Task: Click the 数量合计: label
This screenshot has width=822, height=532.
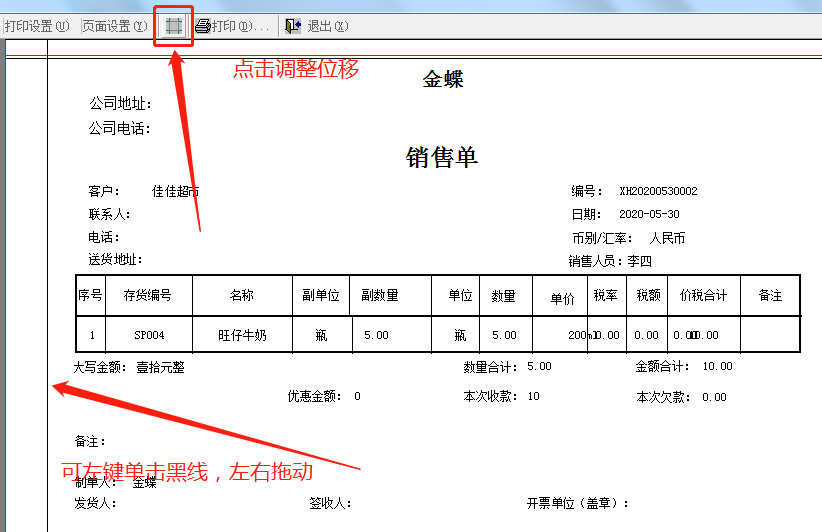Action: pyautogui.click(x=491, y=367)
